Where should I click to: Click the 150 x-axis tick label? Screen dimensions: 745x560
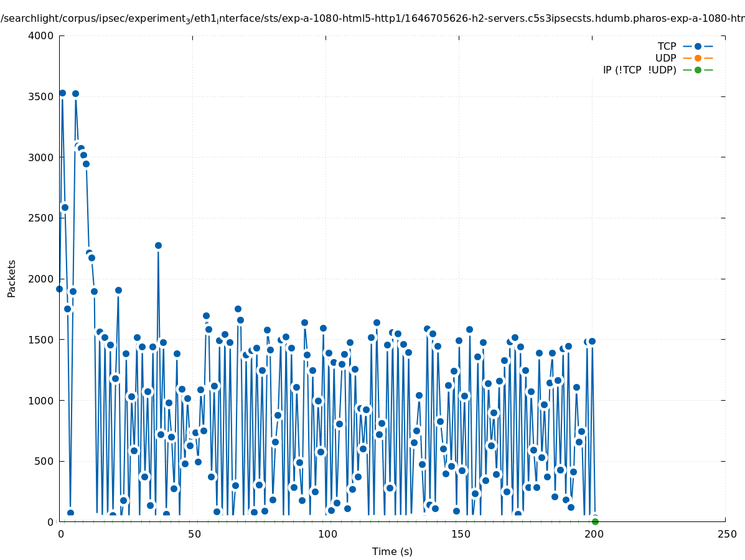coord(459,534)
